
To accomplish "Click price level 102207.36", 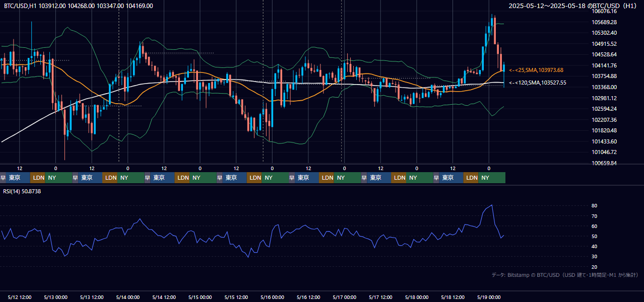I will (x=605, y=120).
